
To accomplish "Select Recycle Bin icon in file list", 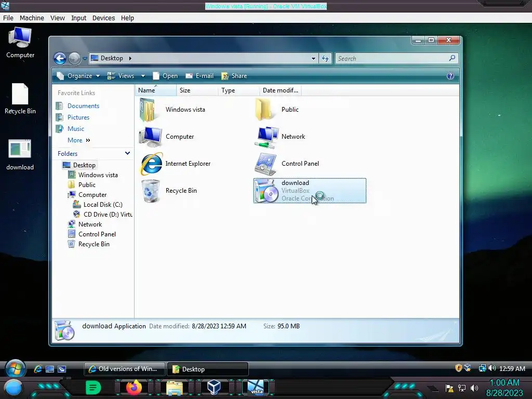I will point(150,191).
